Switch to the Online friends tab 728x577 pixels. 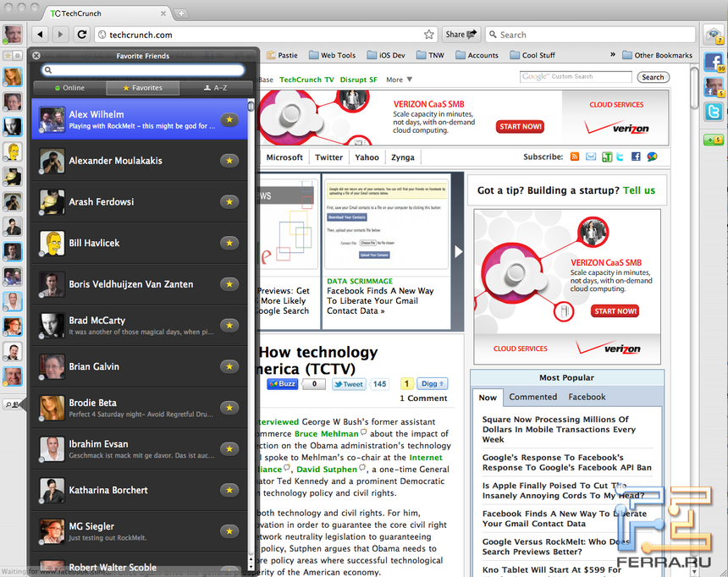tap(69, 88)
